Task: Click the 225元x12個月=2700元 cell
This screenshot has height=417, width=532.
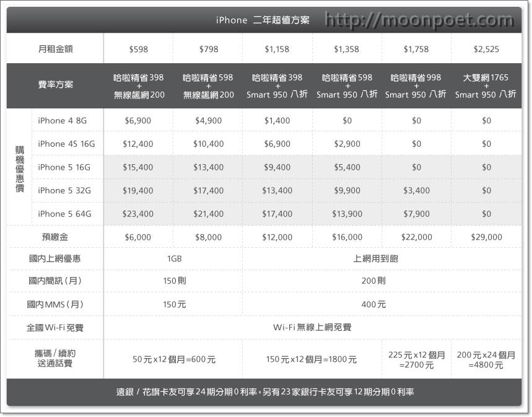Action: pyautogui.click(x=416, y=359)
